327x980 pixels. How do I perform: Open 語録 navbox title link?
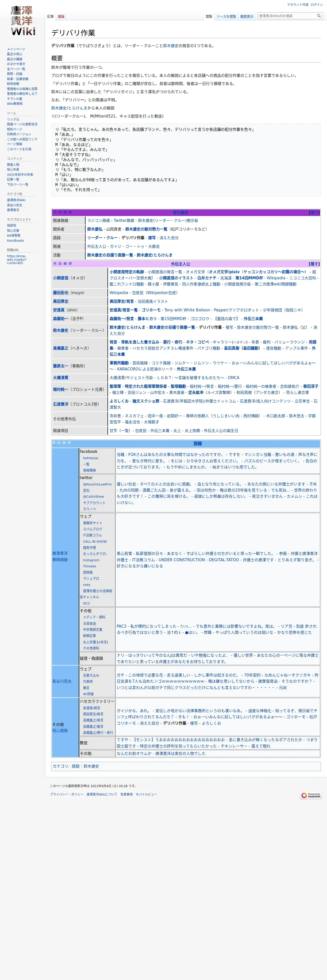198,444
